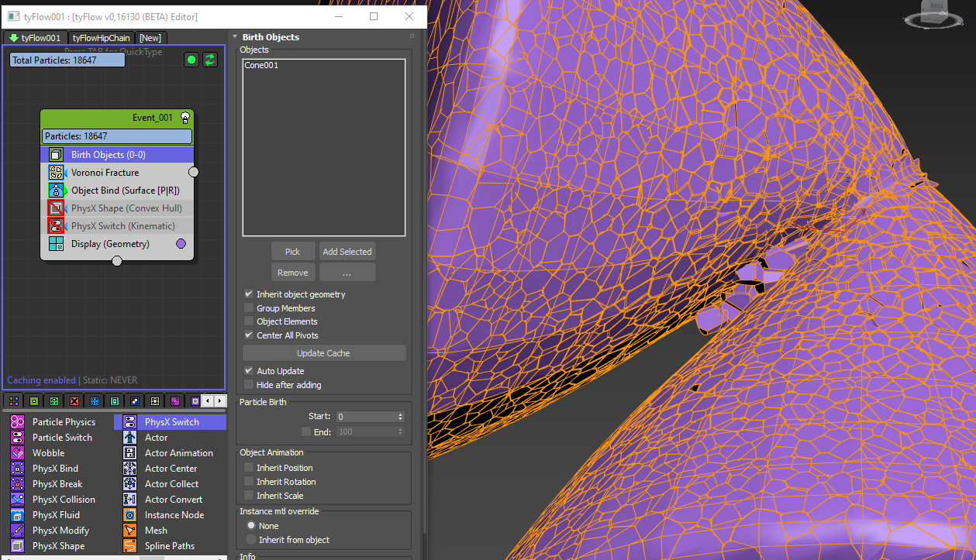
Task: Select Cone001 in the Objects list
Action: 261,66
